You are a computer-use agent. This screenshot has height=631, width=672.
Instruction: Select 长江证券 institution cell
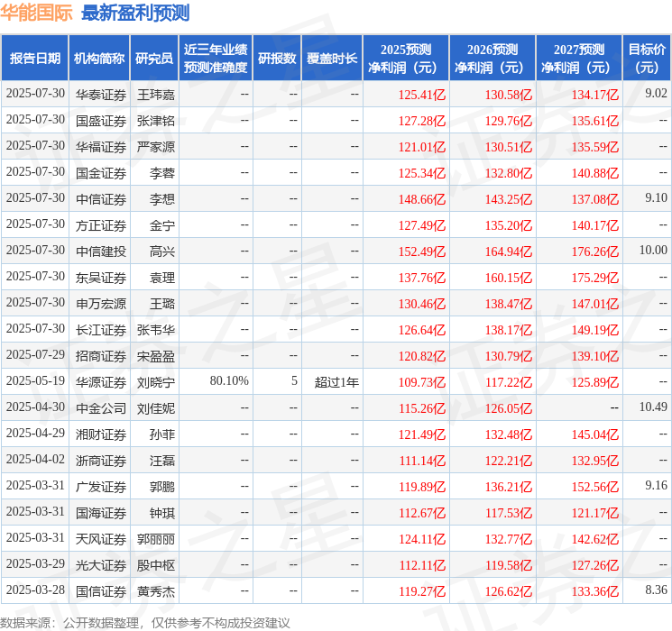coord(101,329)
